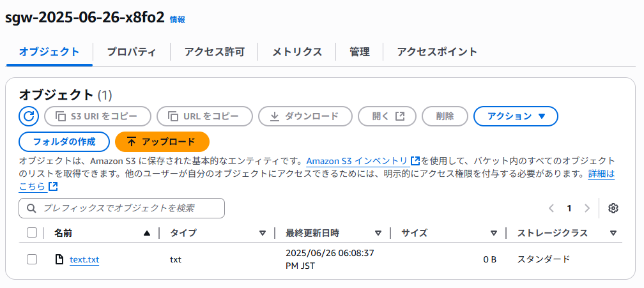Sort by 名前 using its ascending arrow

point(147,234)
